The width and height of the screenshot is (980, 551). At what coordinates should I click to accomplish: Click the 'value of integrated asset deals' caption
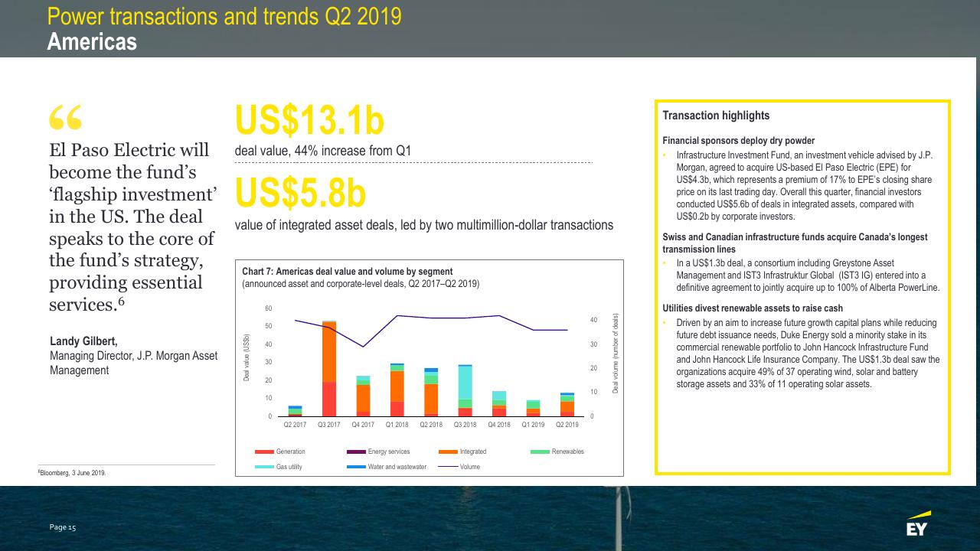[423, 225]
